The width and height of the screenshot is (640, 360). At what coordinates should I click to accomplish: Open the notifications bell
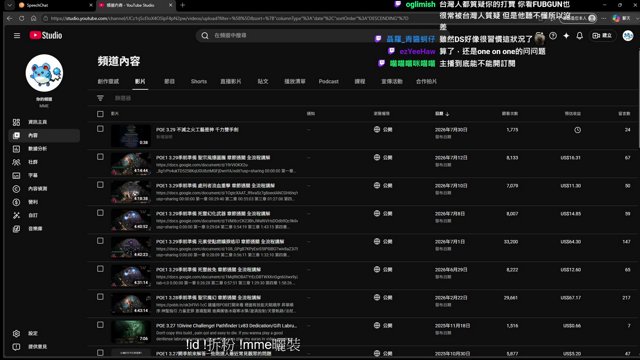click(x=580, y=36)
